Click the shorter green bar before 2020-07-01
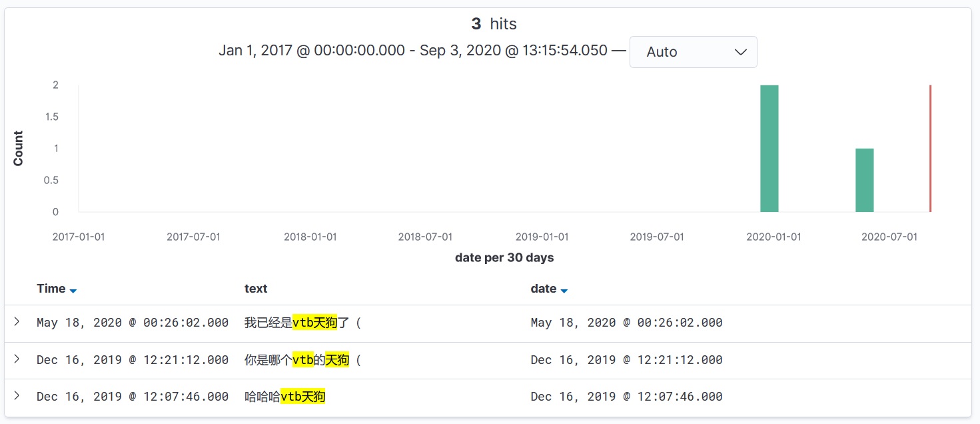Viewport: 980px width, 424px height. click(864, 180)
